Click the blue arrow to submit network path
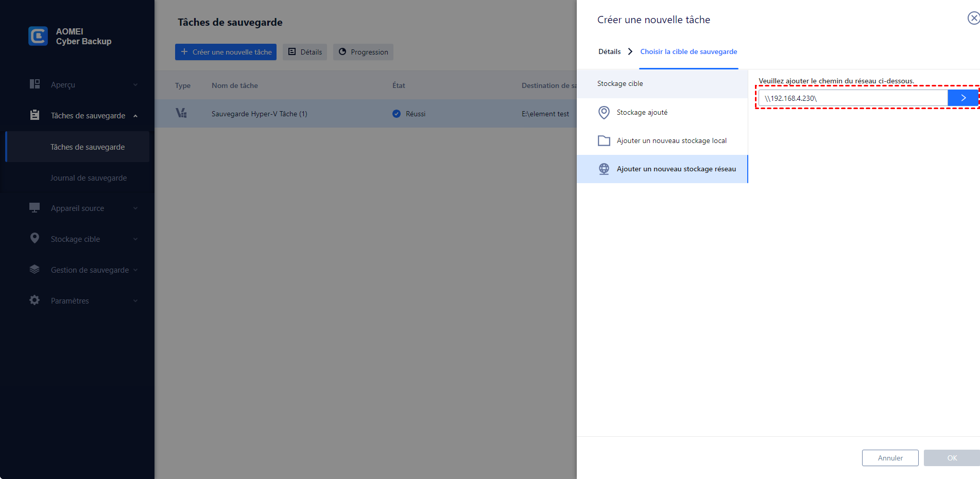This screenshot has width=980, height=479. [x=963, y=98]
